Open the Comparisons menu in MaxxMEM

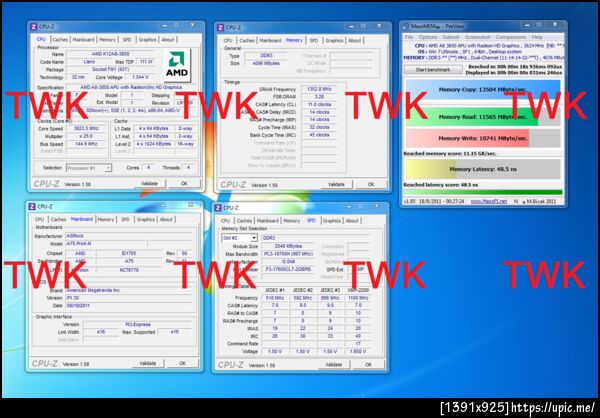point(510,37)
